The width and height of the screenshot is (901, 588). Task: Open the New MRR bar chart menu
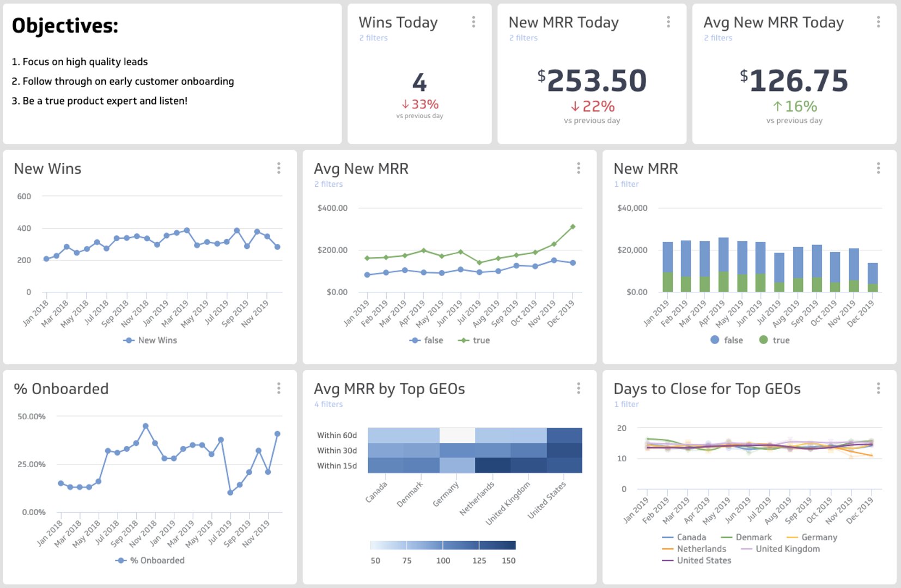878,169
